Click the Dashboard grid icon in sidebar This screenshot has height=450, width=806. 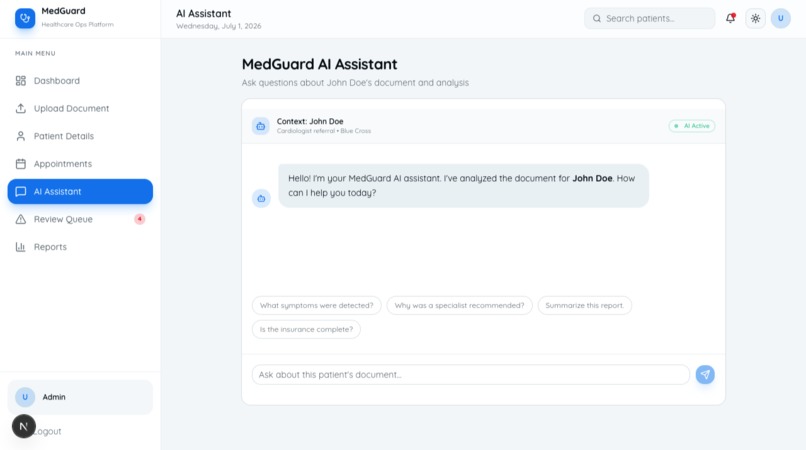pyautogui.click(x=21, y=81)
